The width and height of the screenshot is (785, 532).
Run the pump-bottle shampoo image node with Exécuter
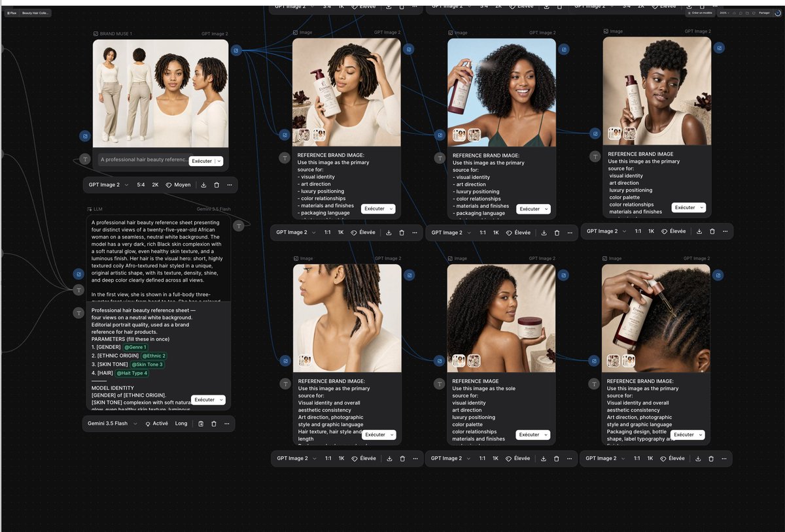point(374,209)
